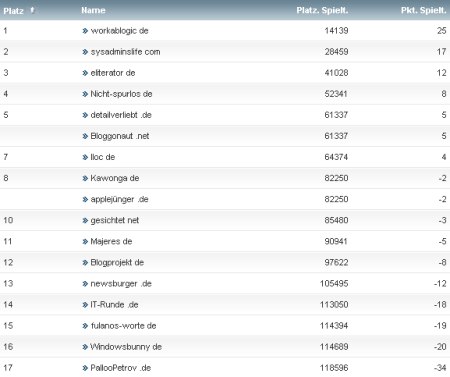Screen dimensions: 450x377
Task: Select the value 85480 in gesichtet row
Action: 336,220
